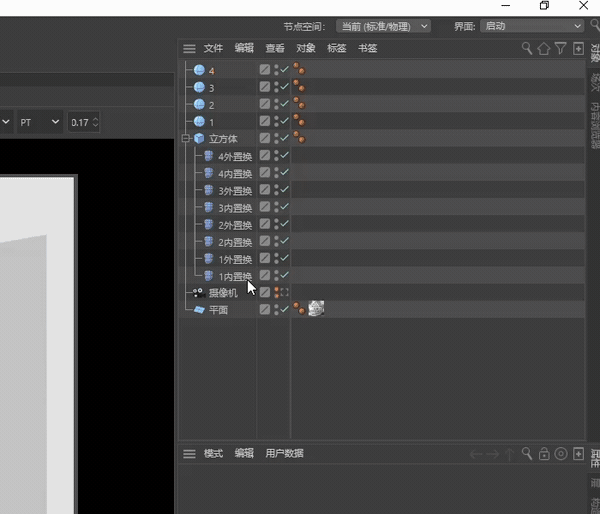Click the dynamics tag on object 2

(x=299, y=103)
